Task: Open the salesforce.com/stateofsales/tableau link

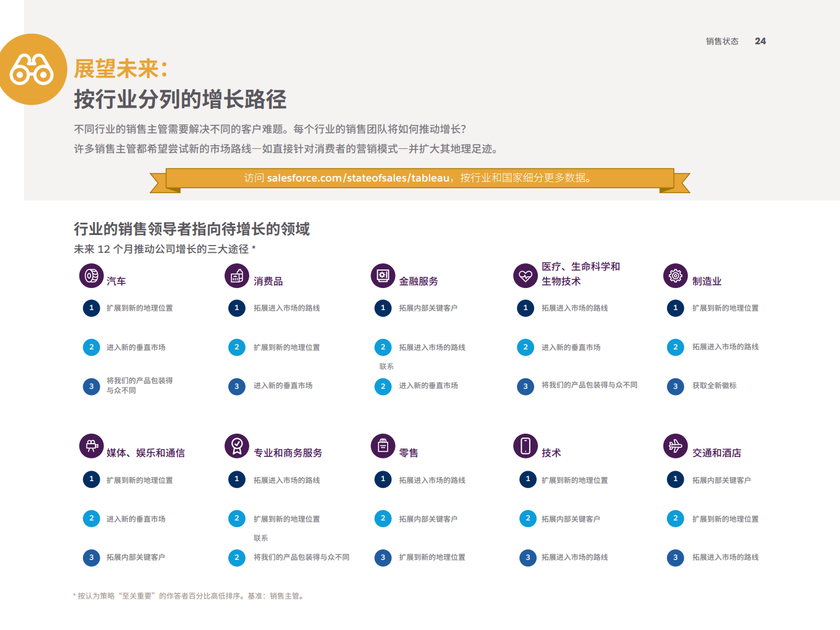Action: click(x=358, y=178)
